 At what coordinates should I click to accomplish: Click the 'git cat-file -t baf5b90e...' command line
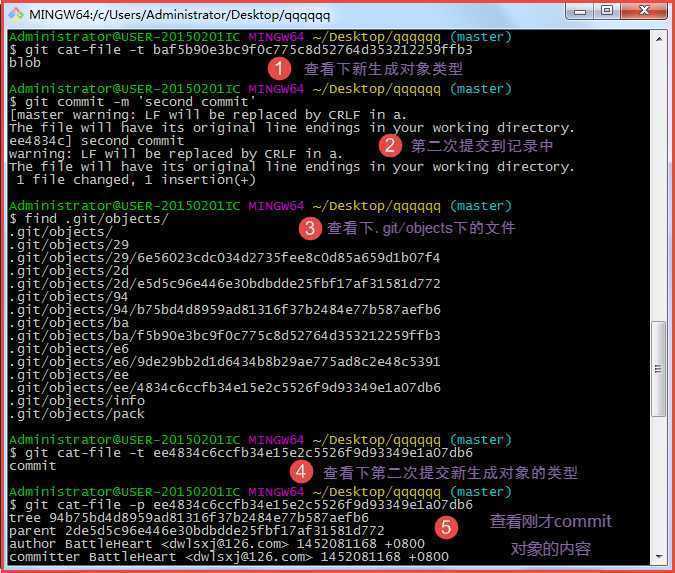click(x=241, y=50)
